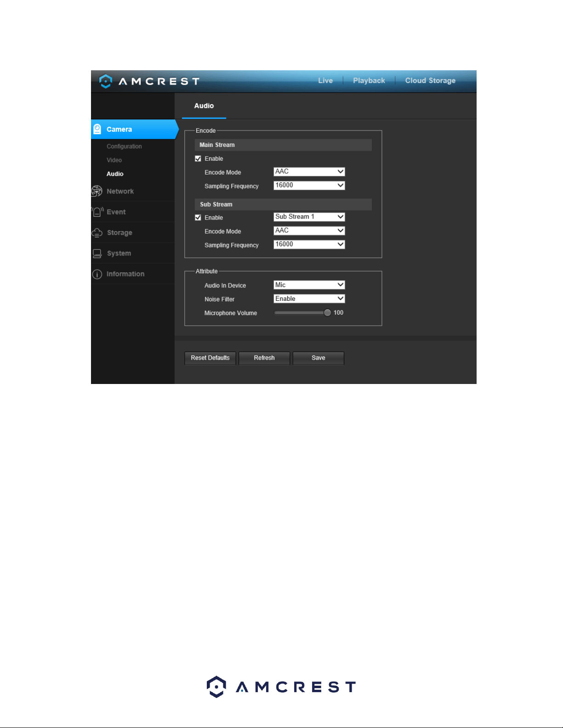Viewport: 563px width, 728px height.
Task: Toggle Main Stream Enable checkbox
Action: pos(198,158)
